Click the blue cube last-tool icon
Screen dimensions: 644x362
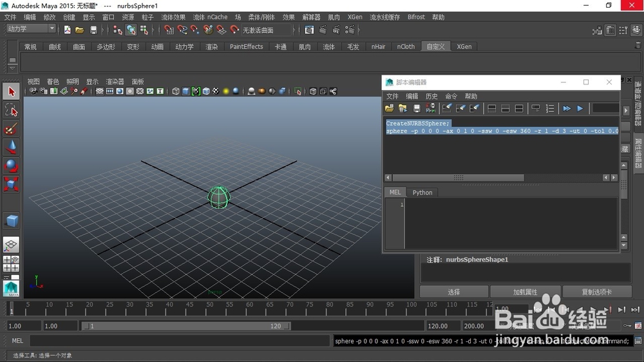(11, 221)
